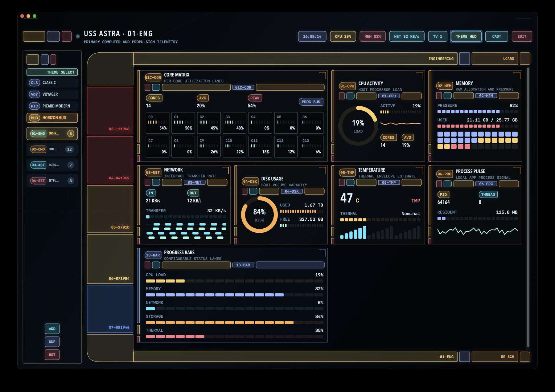Click the CPU 19% status chip
Screen dimensions: 555x392
343,36
